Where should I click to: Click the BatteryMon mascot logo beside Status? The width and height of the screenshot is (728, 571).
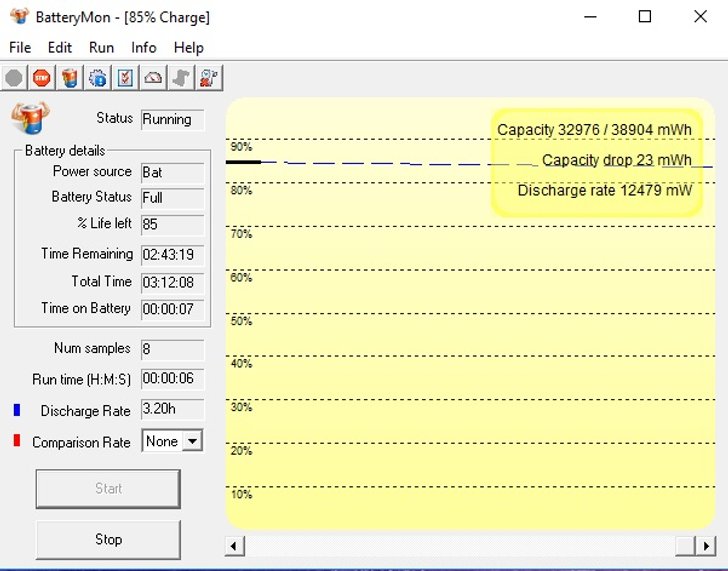(30, 117)
